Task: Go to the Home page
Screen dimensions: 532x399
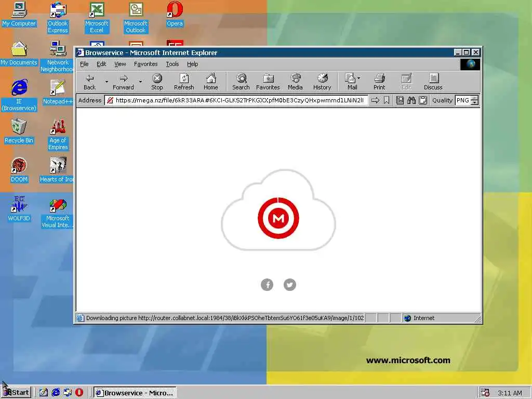Action: click(211, 82)
